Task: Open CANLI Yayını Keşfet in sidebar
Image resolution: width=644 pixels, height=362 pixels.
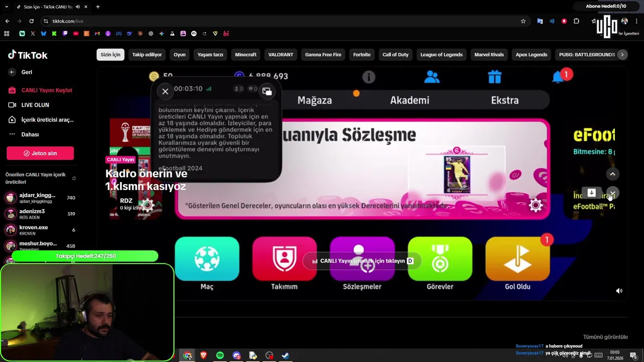Action: point(40,90)
